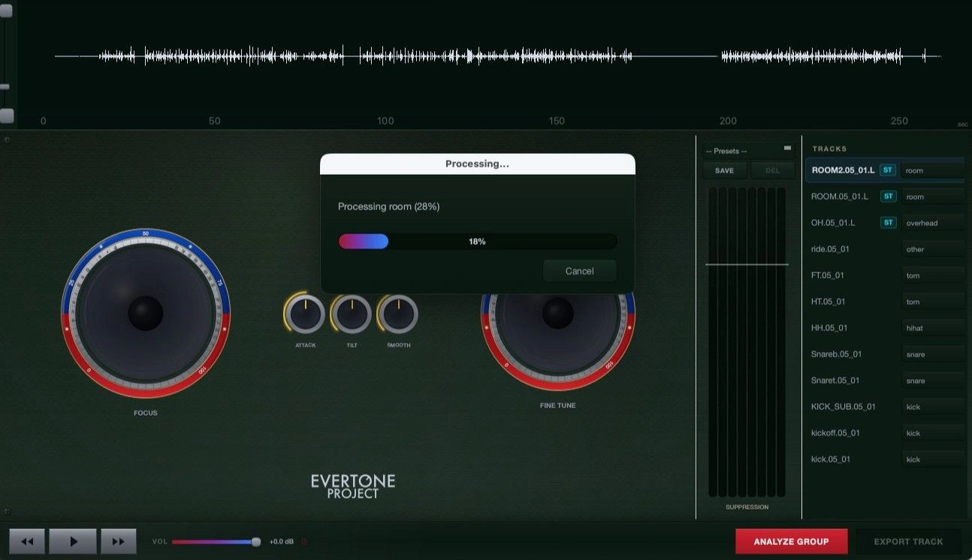Select the KICK_SUB.05_01 track
Image resolution: width=972 pixels, height=560 pixels.
[843, 407]
